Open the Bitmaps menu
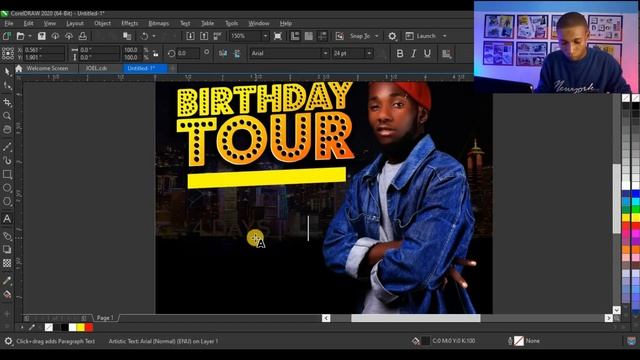 pyautogui.click(x=158, y=23)
